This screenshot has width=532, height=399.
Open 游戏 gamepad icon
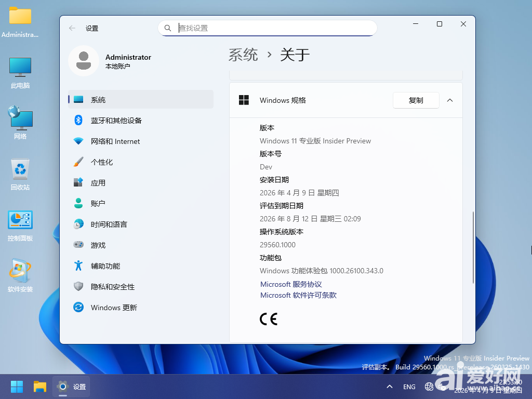[x=78, y=245]
